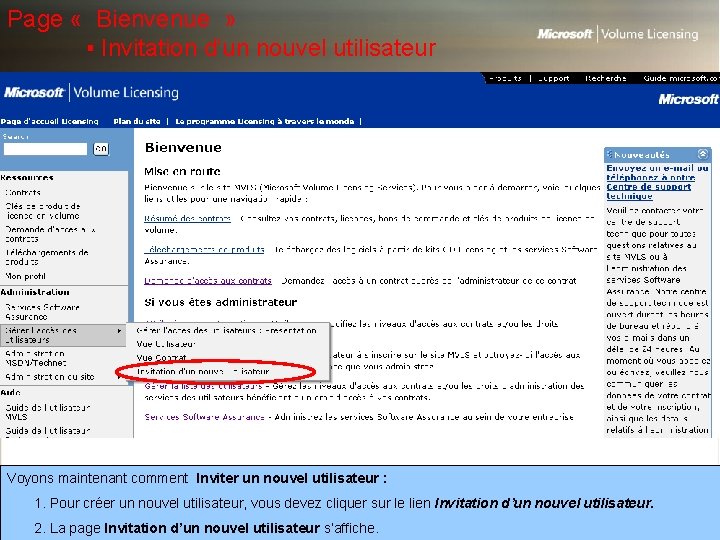The height and width of the screenshot is (540, 720).
Task: Collapse the Nouveautés panel with its arrow icon
Action: pyautogui.click(x=703, y=154)
